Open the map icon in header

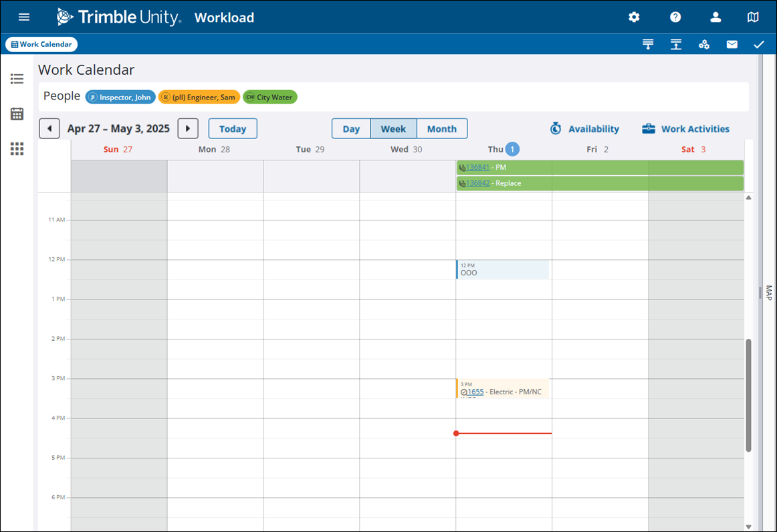753,17
